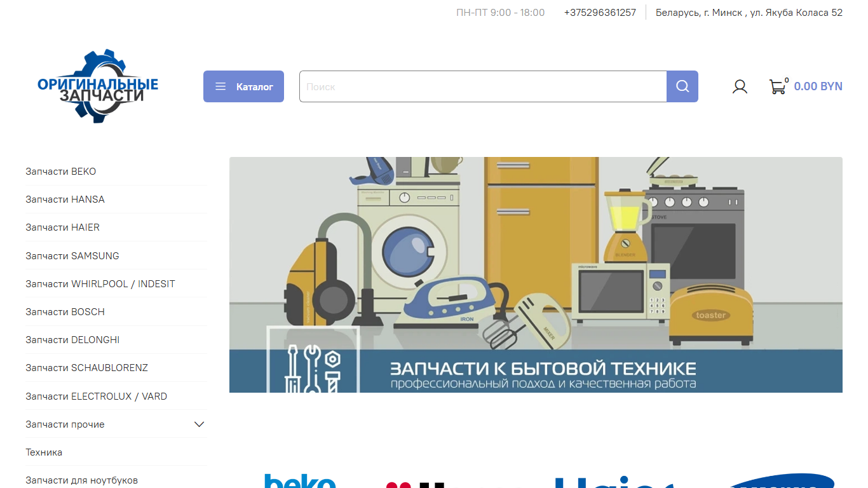868x488 pixels.
Task: Open Запчасти для ноутбуков category
Action: point(81,480)
